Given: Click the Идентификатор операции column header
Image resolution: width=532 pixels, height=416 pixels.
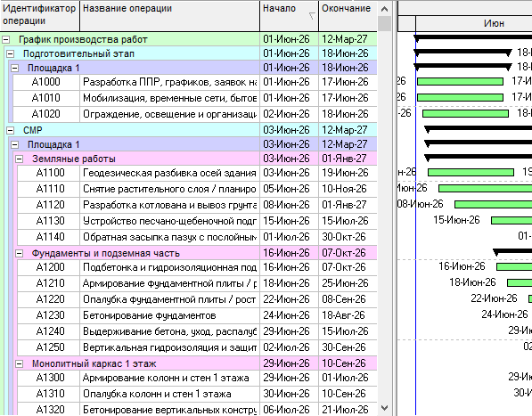Looking at the screenshot, I should coord(40,16).
